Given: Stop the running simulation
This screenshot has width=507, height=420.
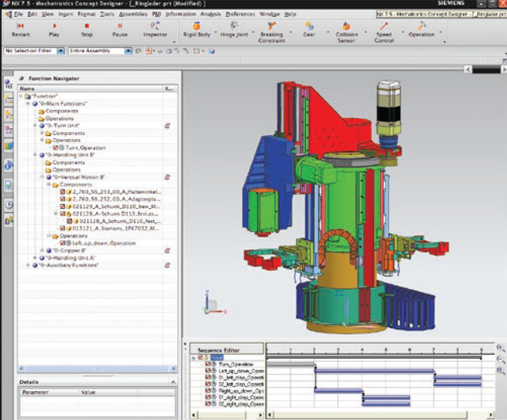Looking at the screenshot, I should pos(87,26).
